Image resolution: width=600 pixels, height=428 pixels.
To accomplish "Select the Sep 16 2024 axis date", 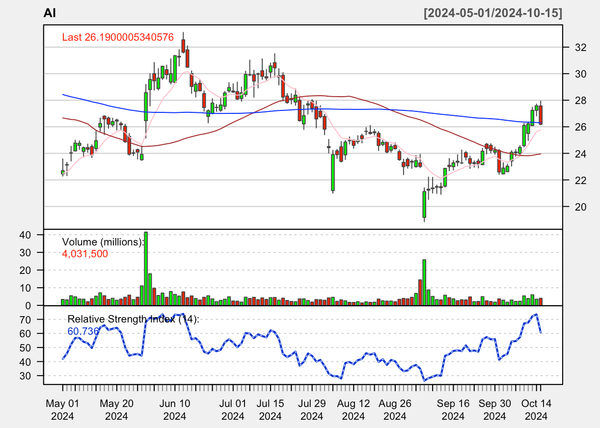I will pyautogui.click(x=452, y=408).
